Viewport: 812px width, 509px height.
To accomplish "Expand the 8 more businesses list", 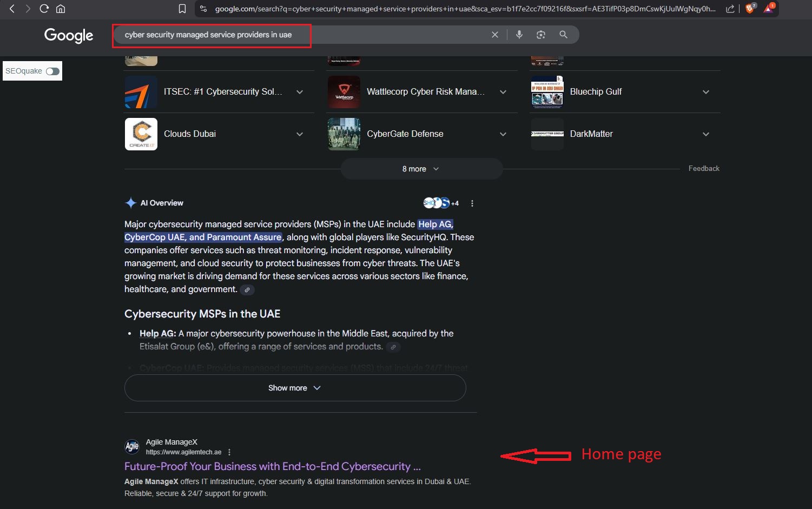I will [421, 169].
